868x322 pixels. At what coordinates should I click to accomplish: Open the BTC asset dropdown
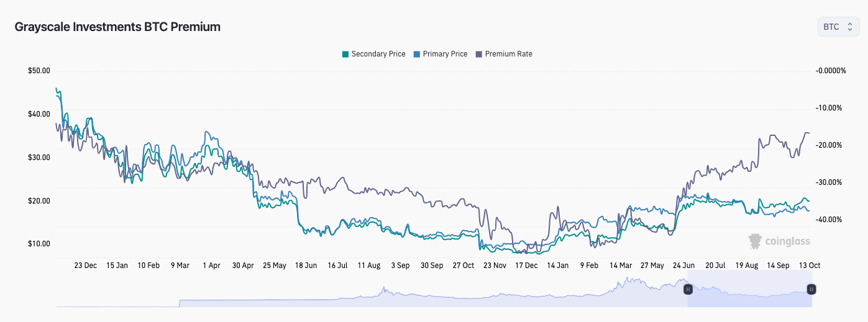[x=838, y=27]
